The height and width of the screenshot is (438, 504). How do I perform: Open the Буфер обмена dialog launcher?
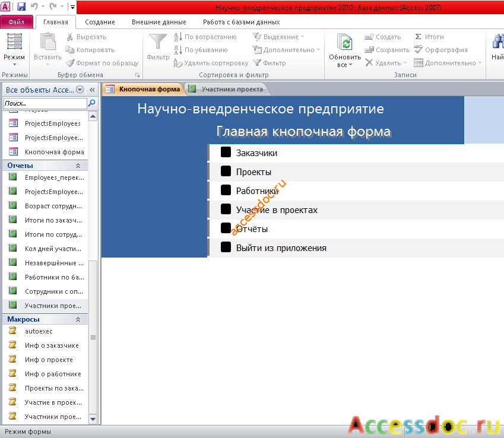click(x=137, y=75)
